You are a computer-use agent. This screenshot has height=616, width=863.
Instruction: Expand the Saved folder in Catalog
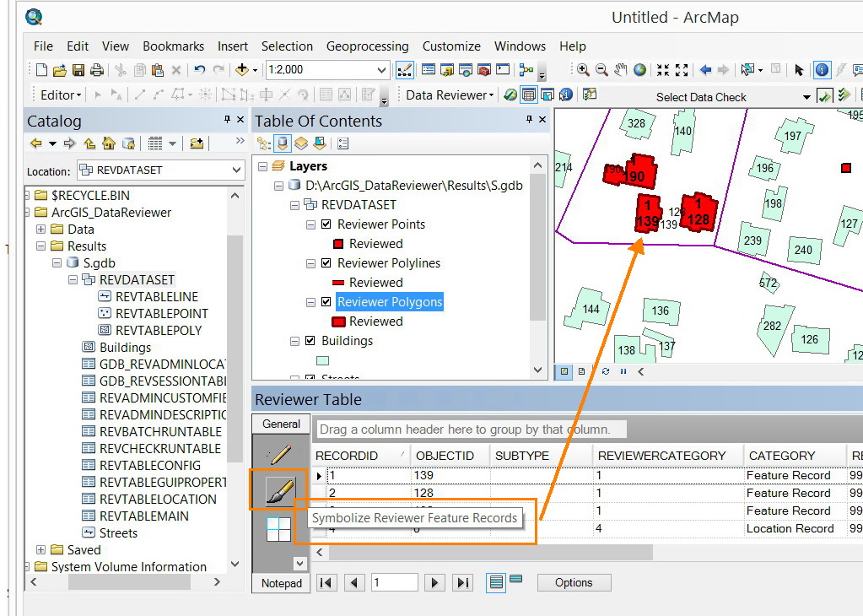point(40,549)
